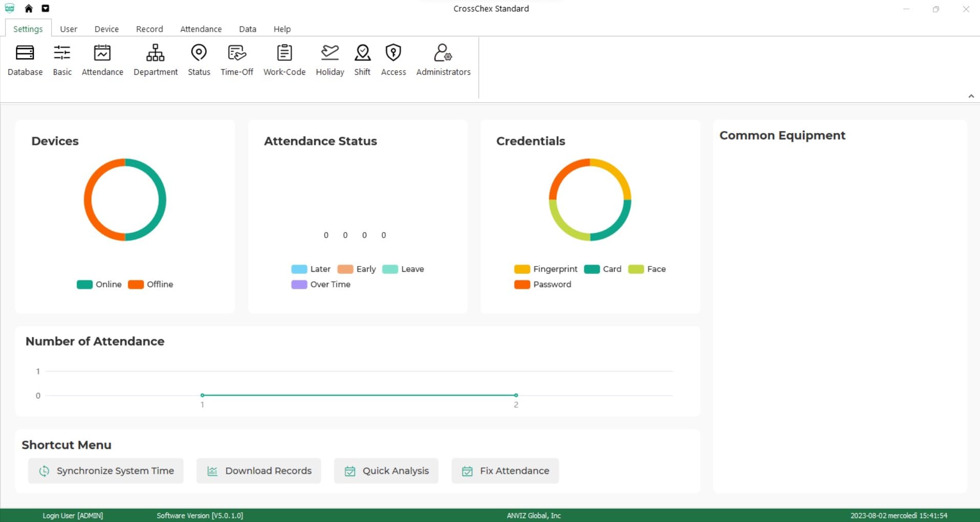Open the Help tab
The width and height of the screenshot is (980, 522).
tap(282, 29)
